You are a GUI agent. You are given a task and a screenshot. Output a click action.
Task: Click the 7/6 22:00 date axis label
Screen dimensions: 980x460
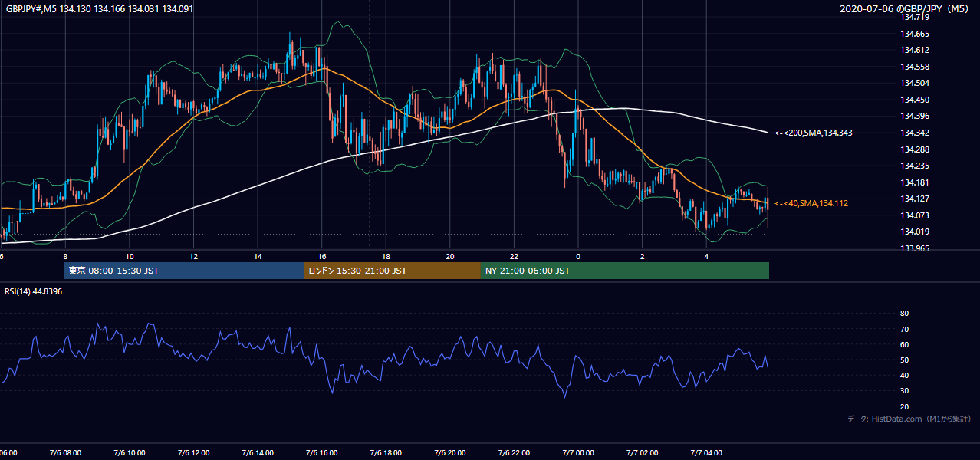(515, 453)
